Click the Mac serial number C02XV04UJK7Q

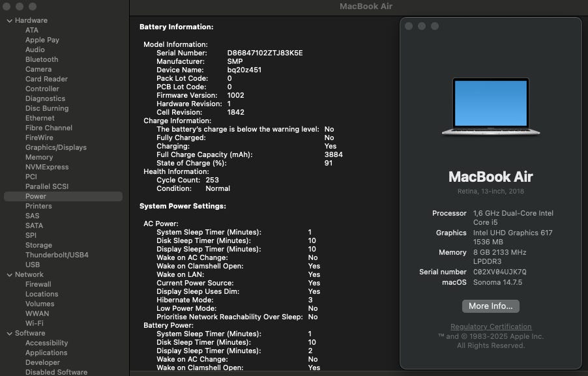point(499,272)
